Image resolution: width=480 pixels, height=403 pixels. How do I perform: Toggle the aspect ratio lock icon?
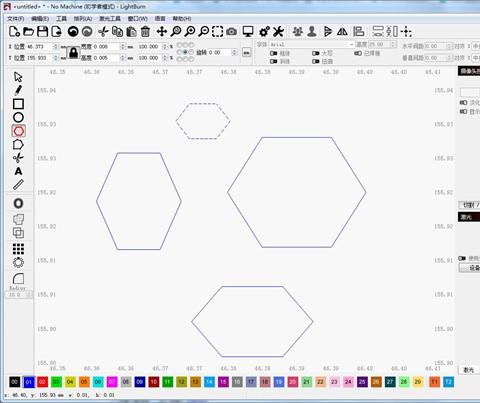click(x=73, y=53)
